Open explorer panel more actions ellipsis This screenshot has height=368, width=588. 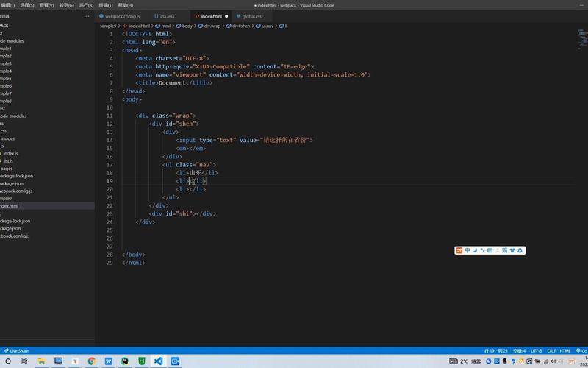click(x=87, y=16)
